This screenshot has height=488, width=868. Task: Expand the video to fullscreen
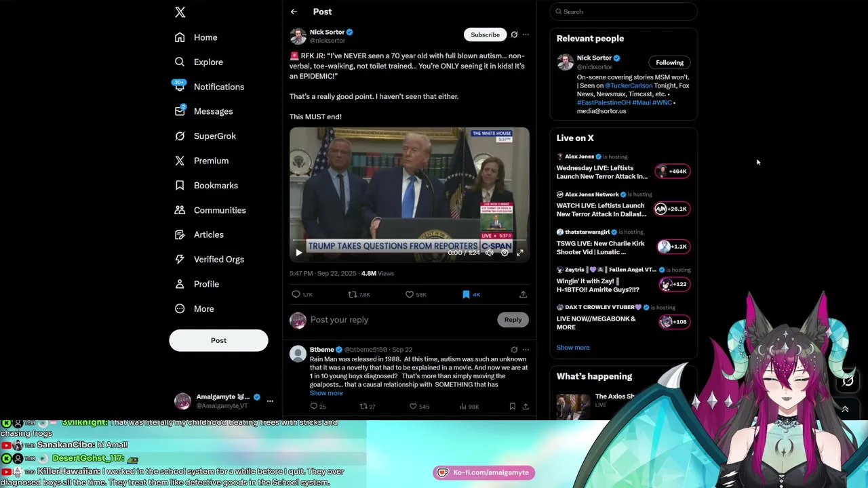[520, 253]
